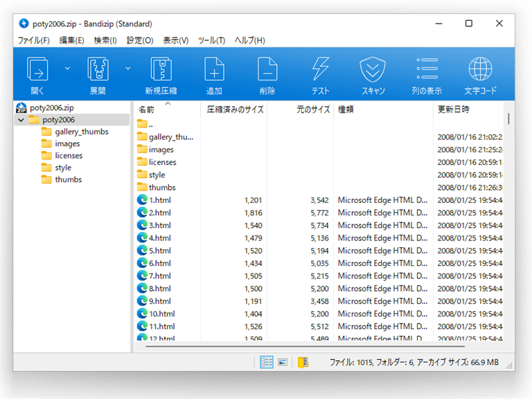Select the 3.html file name
This screenshot has height=399, width=532.
pyautogui.click(x=160, y=225)
